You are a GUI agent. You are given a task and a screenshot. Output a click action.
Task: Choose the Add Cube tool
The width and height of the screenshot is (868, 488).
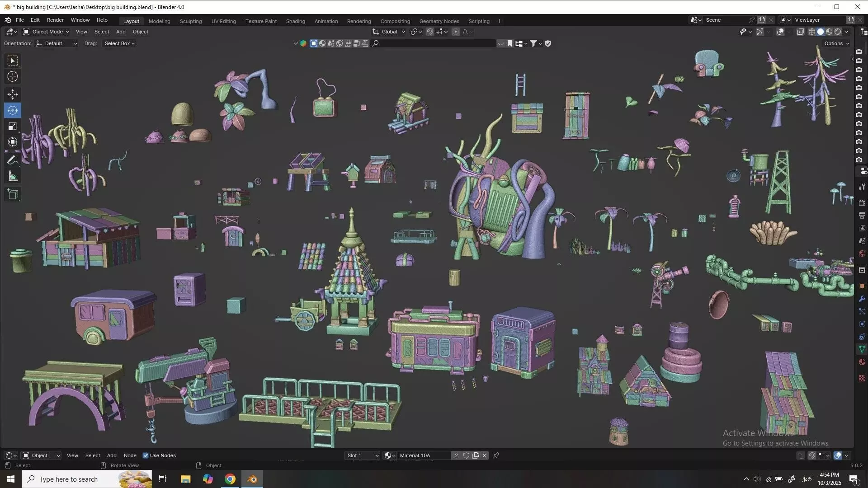[13, 194]
